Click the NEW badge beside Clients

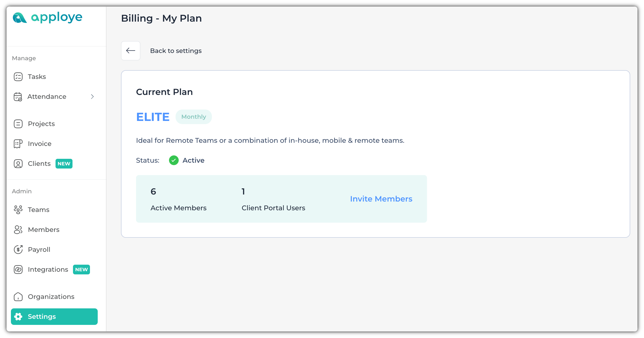(x=64, y=163)
